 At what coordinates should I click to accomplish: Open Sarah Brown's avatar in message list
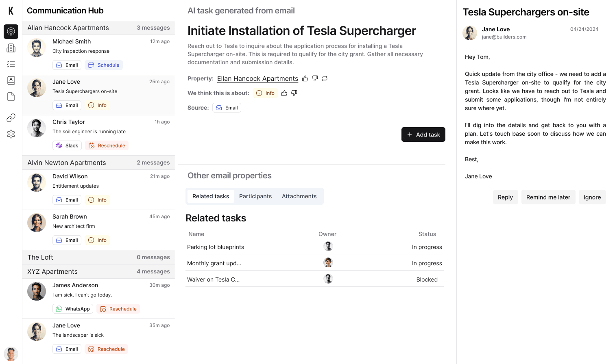(37, 223)
